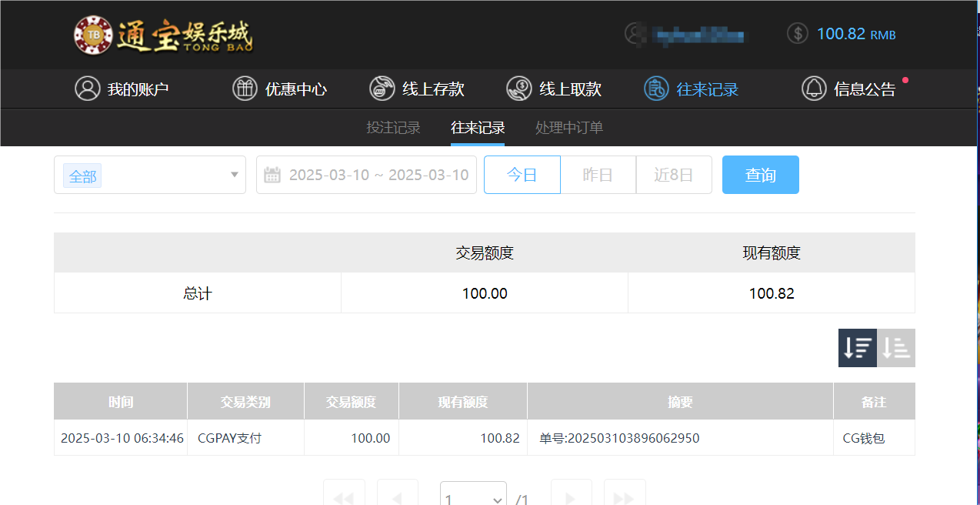Expand the page number dropdown
Screen dimensions: 980x505
click(472, 497)
